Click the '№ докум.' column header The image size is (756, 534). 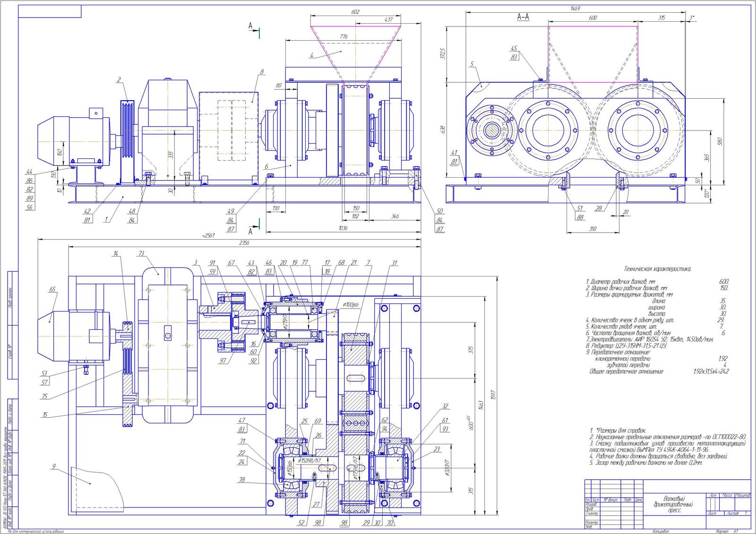[x=610, y=500]
